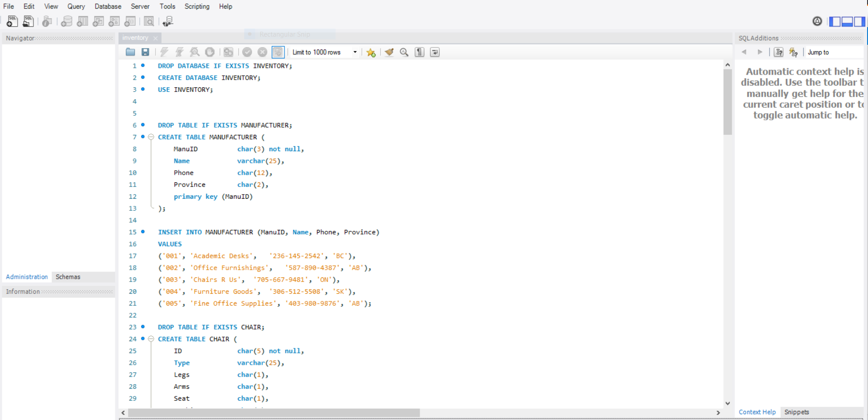Viewport: 868px width, 420px height.
Task: Close the inventory tab
Action: point(156,38)
